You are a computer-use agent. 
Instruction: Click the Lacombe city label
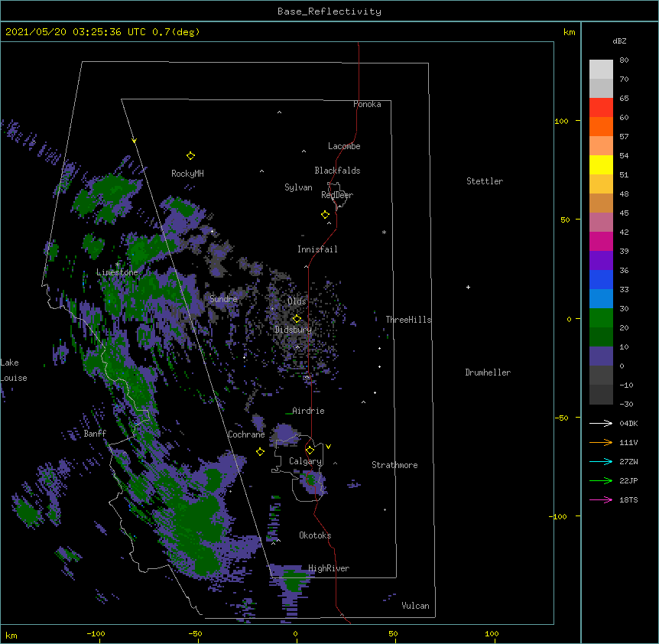pyautogui.click(x=344, y=146)
